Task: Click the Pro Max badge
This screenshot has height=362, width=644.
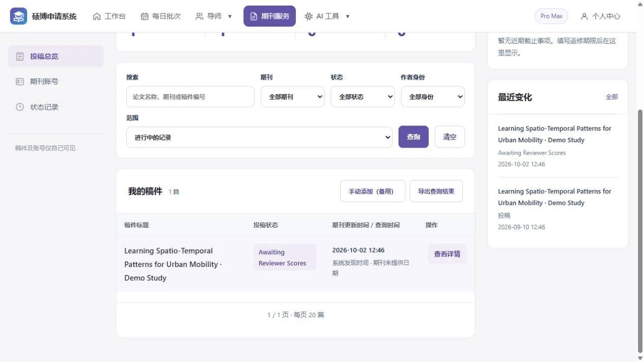Action: [x=551, y=16]
